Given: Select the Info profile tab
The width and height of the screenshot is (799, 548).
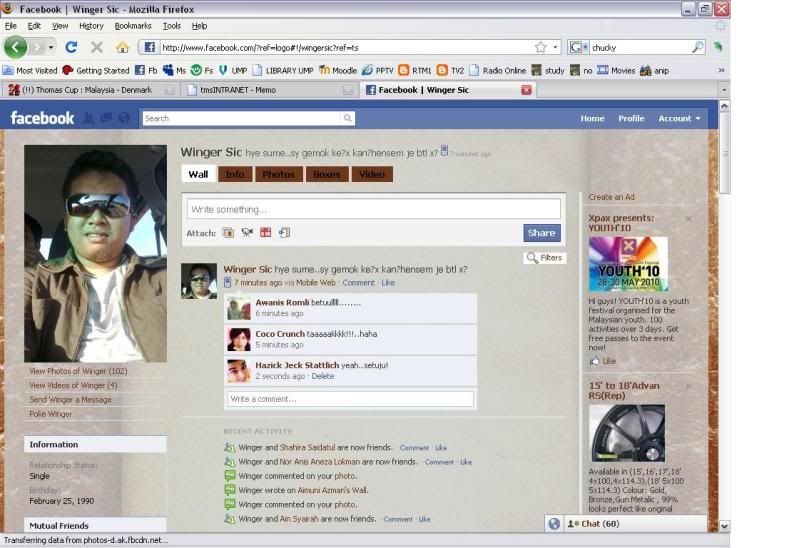Looking at the screenshot, I should click(x=235, y=174).
